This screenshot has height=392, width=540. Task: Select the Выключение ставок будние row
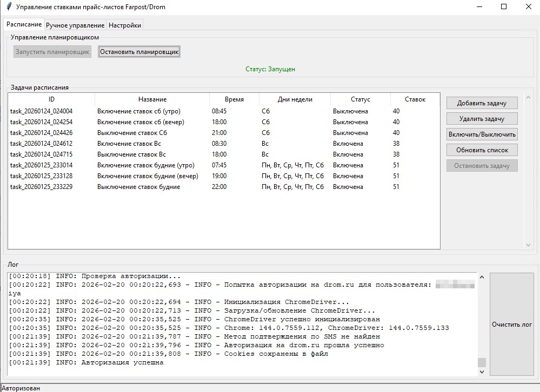(138, 187)
